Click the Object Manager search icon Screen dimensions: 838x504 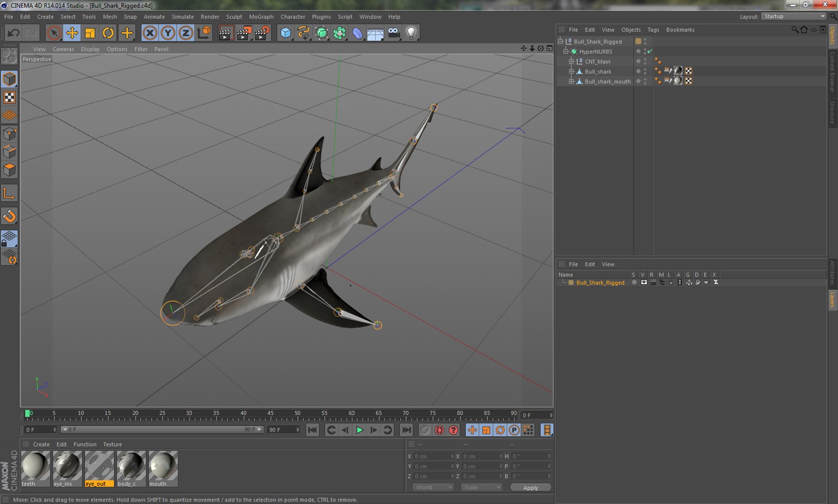(795, 29)
